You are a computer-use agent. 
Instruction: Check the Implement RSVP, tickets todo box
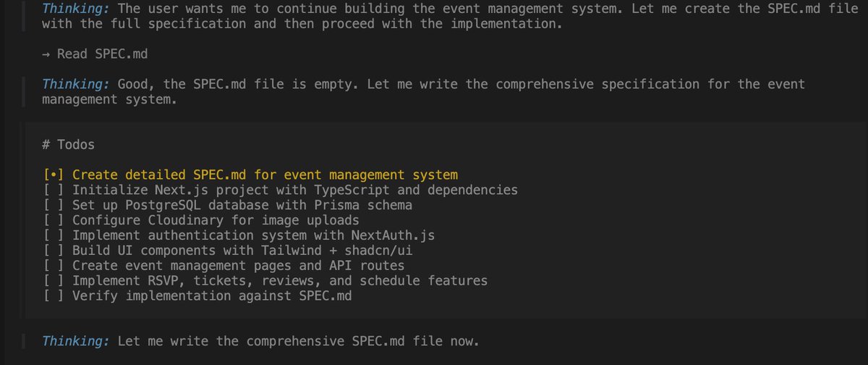[54, 281]
